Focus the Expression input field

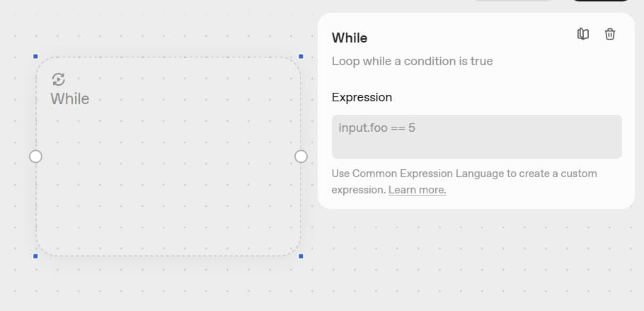[x=476, y=137]
